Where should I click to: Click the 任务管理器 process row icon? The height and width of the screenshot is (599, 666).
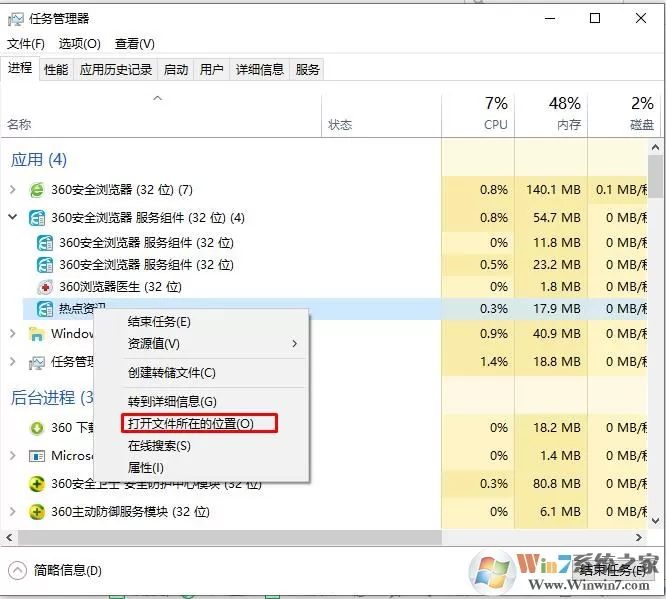coord(37,362)
